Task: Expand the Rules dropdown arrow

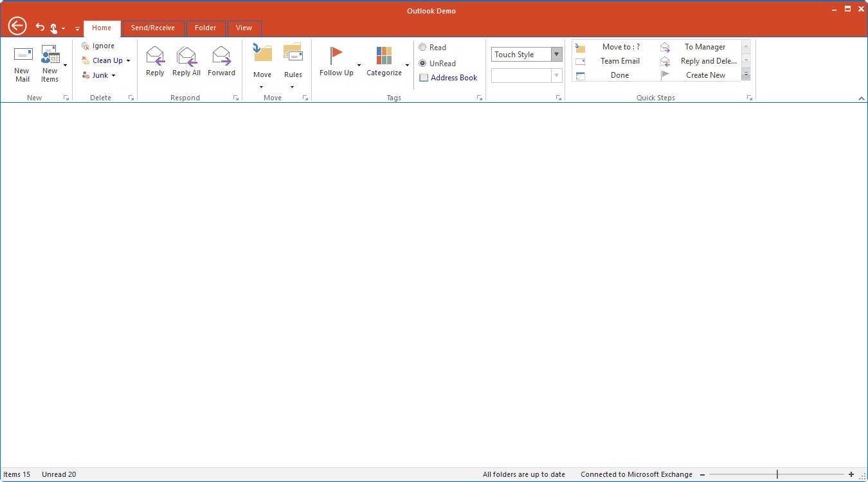Action: pyautogui.click(x=293, y=87)
